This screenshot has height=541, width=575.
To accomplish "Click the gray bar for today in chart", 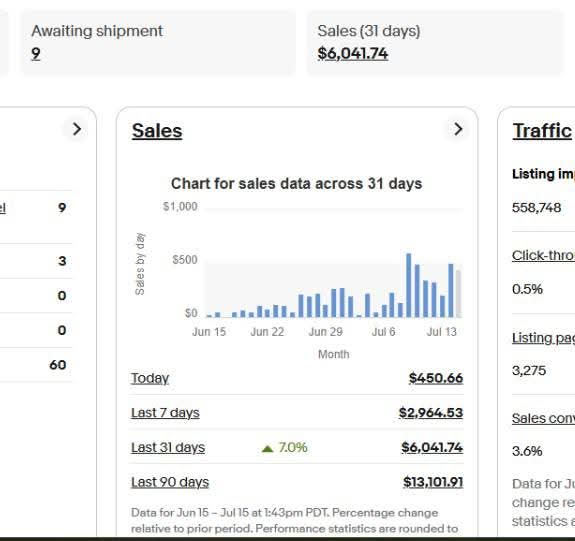I will pyautogui.click(x=458, y=293).
